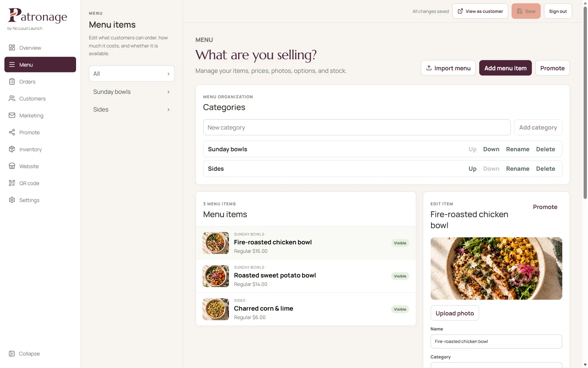Viewport: 588px width, 368px height.
Task: Click the Add menu item button
Action: point(505,68)
